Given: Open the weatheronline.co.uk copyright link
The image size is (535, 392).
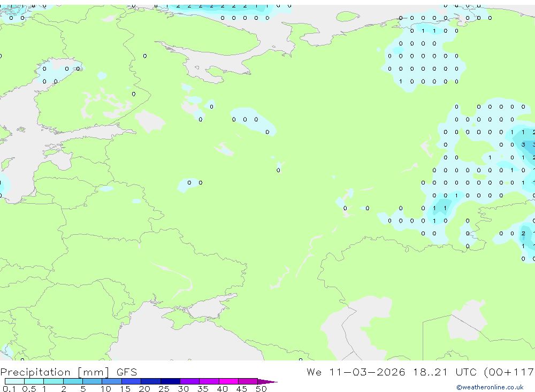Looking at the screenshot, I should click(x=490, y=387).
